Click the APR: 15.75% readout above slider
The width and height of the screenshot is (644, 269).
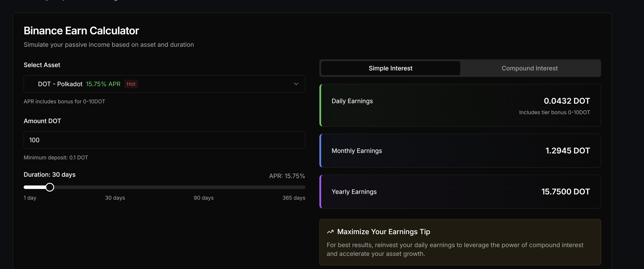(287, 176)
